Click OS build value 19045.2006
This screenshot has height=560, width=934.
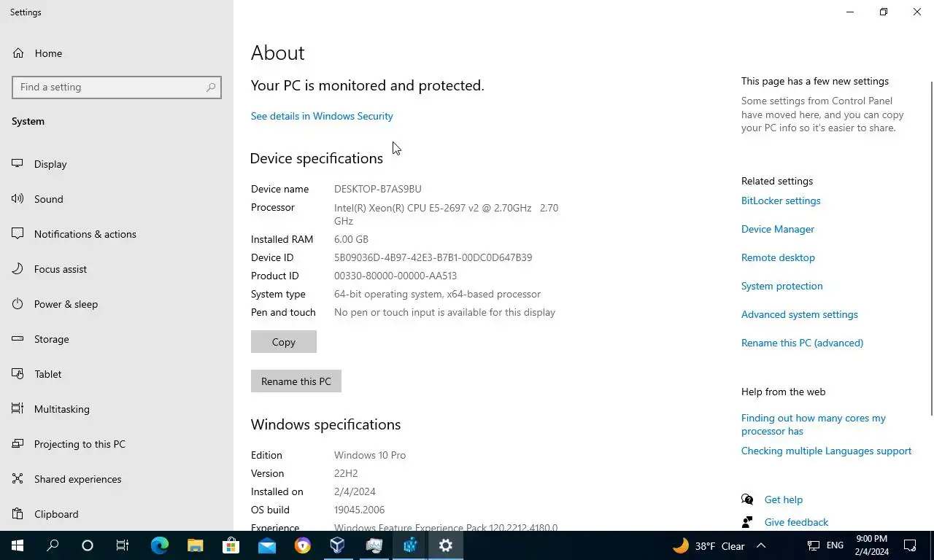click(x=359, y=510)
